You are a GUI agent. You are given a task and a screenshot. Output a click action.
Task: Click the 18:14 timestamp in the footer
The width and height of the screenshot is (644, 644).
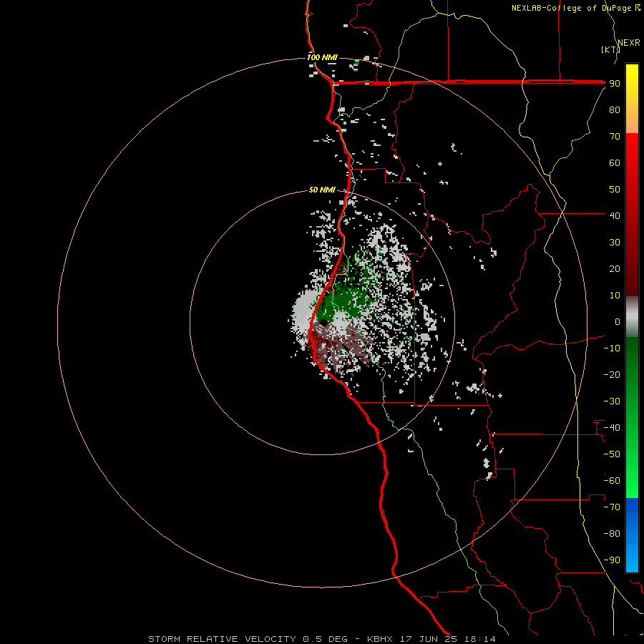coord(479,639)
